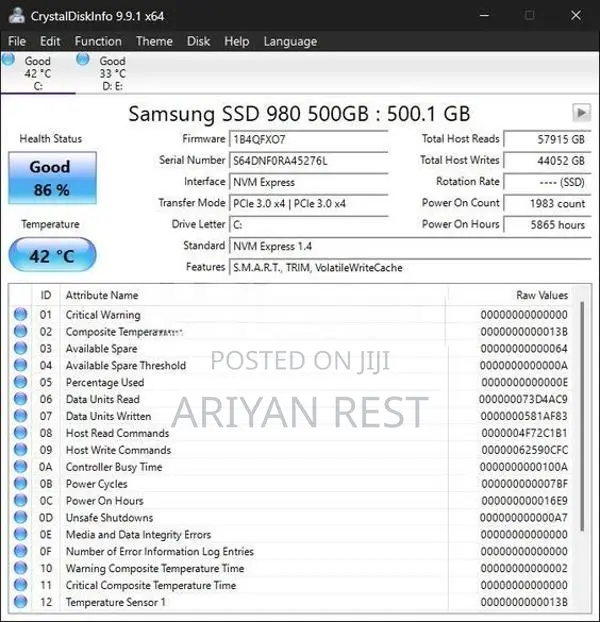Click the attribute list vertical scrollbar
The width and height of the screenshot is (600, 622).
pos(583,416)
